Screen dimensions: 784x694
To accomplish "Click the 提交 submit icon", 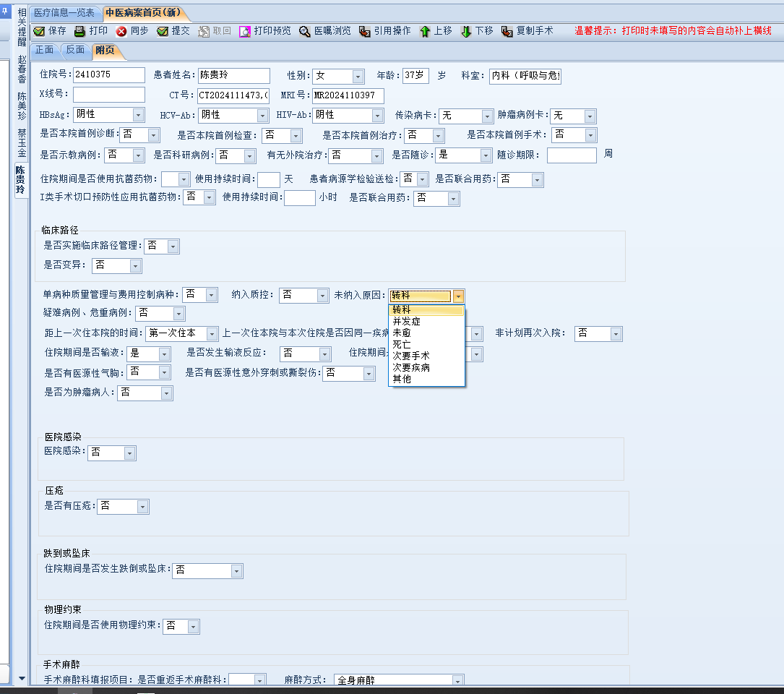I will (163, 31).
